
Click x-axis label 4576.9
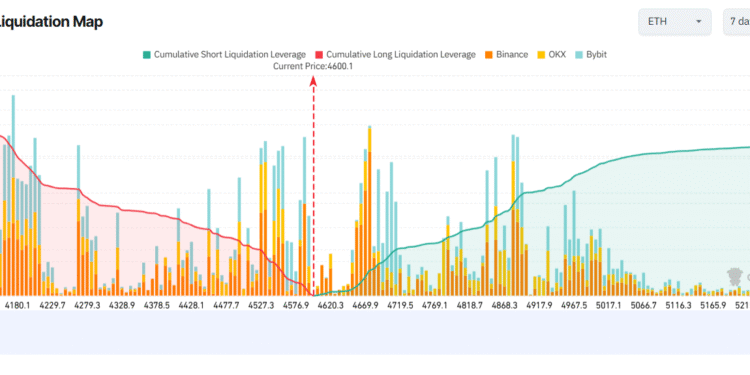coord(296,305)
